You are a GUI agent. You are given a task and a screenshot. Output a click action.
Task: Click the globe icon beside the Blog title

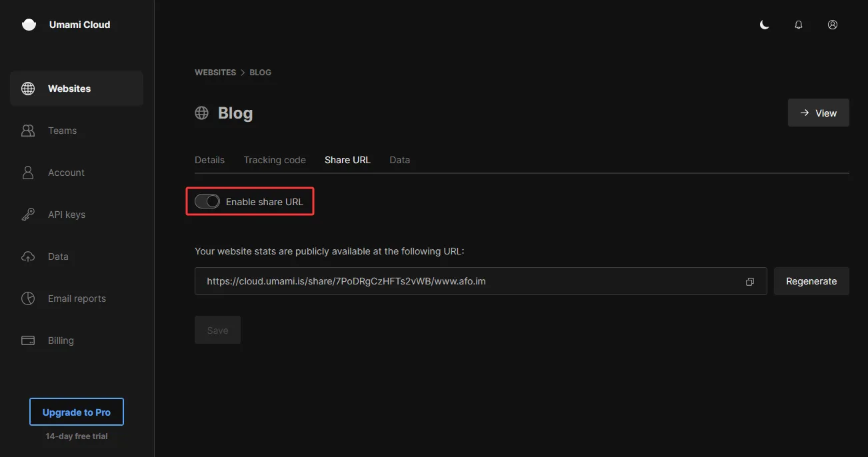tap(201, 113)
